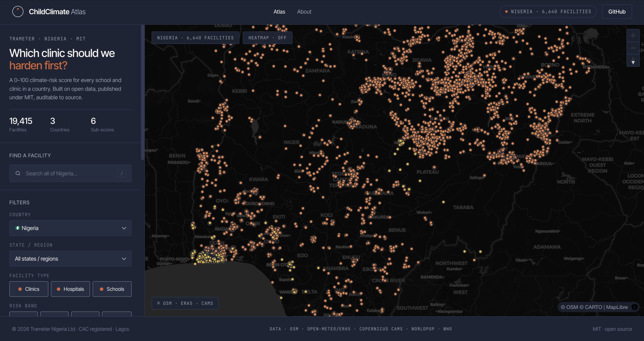Open the About page
The width and height of the screenshot is (644, 341).
[x=304, y=12]
